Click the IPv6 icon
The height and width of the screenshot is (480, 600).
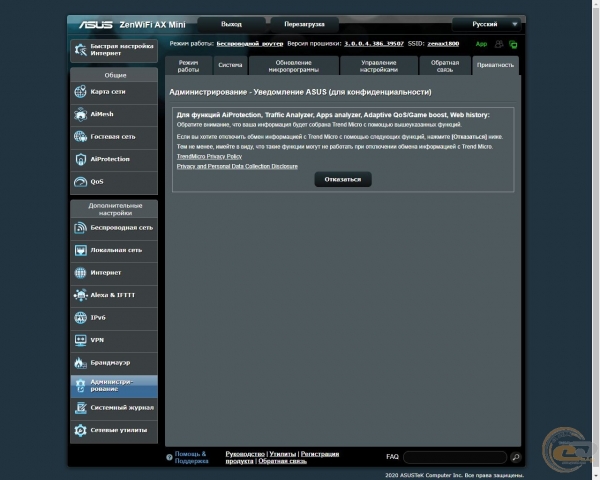[x=80, y=318]
